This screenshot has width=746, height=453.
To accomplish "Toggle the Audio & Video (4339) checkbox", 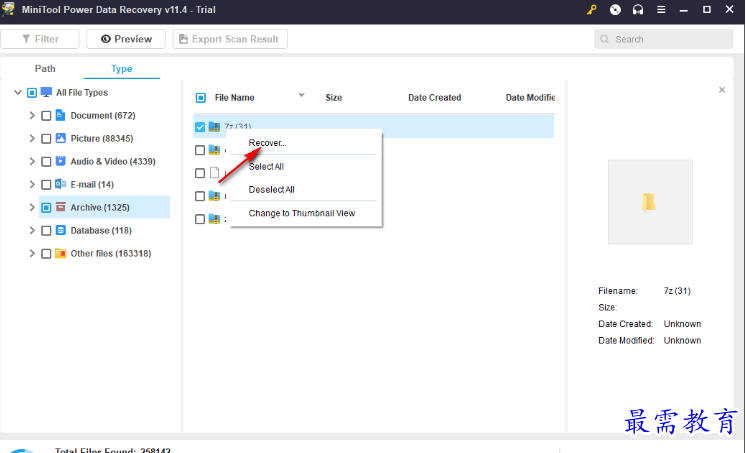I will click(46, 161).
